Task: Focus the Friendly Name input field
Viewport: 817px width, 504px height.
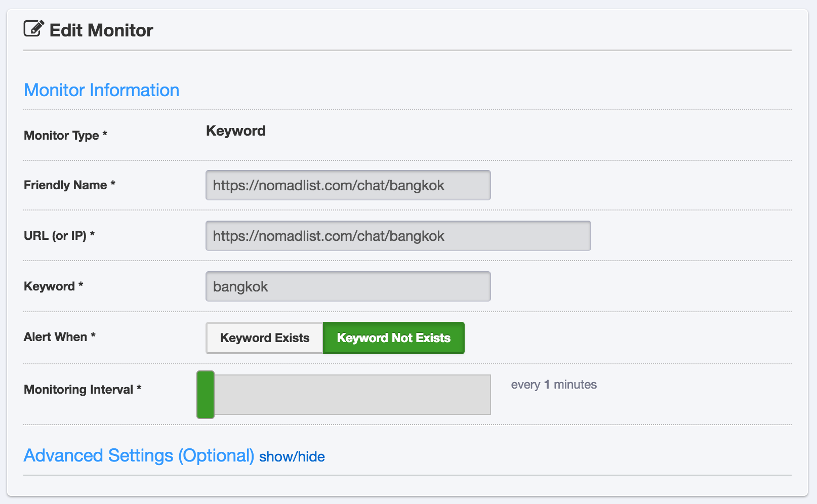Action: 348,185
